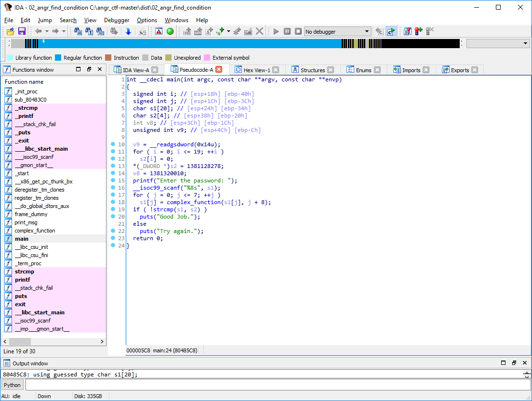The image size is (532, 401).
Task: Click the breakpoint list icon in toolbar
Action: click(x=408, y=31)
